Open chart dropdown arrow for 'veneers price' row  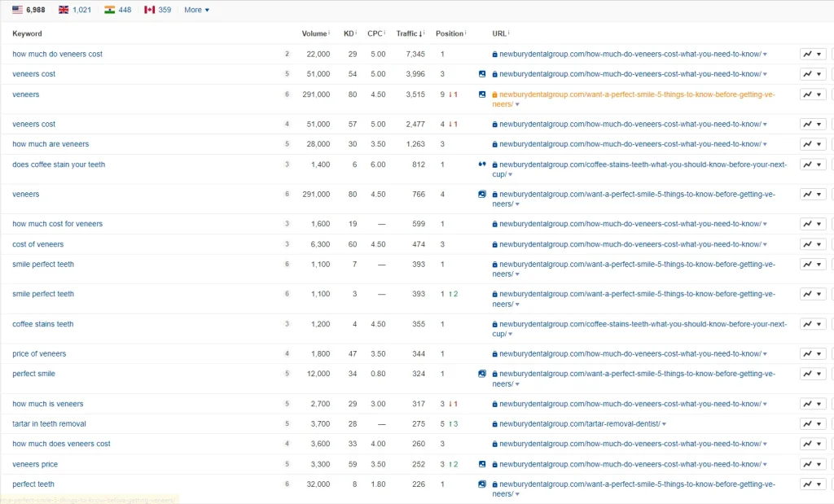point(819,464)
